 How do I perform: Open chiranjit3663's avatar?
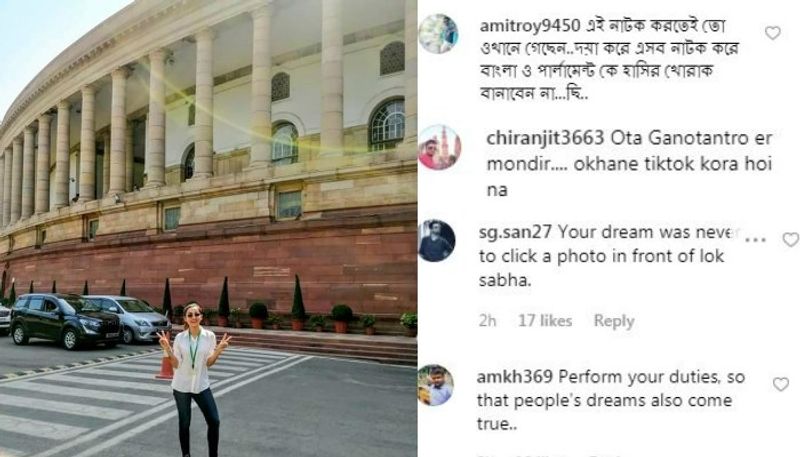[440, 147]
